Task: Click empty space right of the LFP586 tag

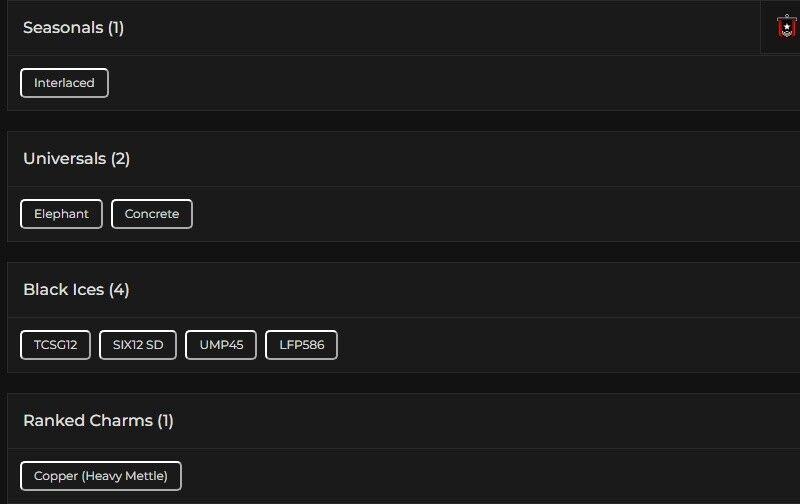Action: tap(550, 345)
